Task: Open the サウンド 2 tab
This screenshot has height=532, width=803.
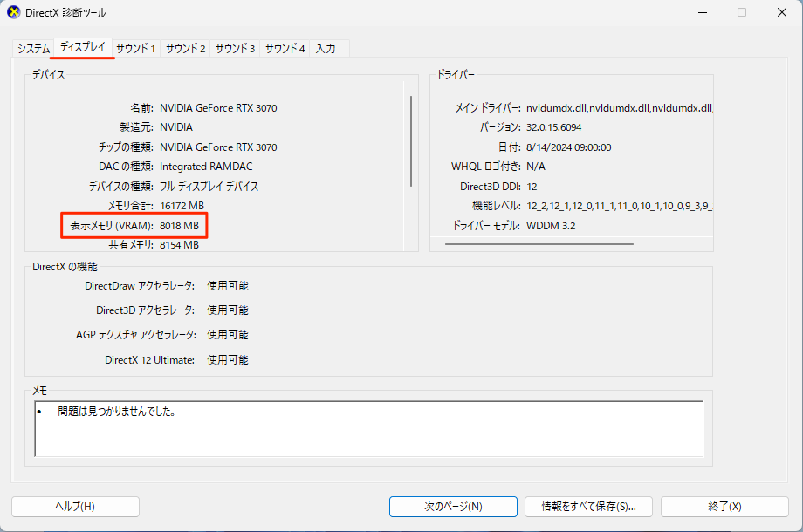Action: tap(185, 50)
